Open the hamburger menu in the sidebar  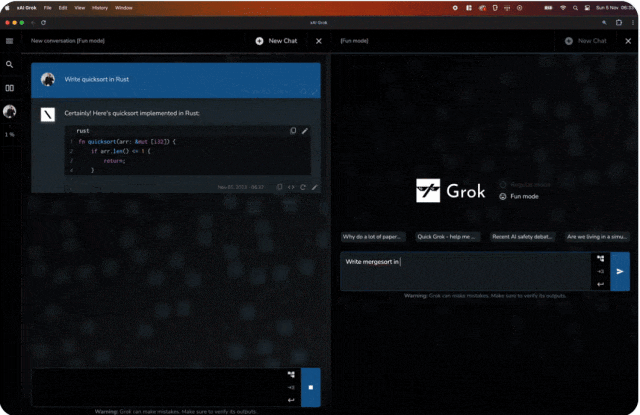(x=9, y=41)
